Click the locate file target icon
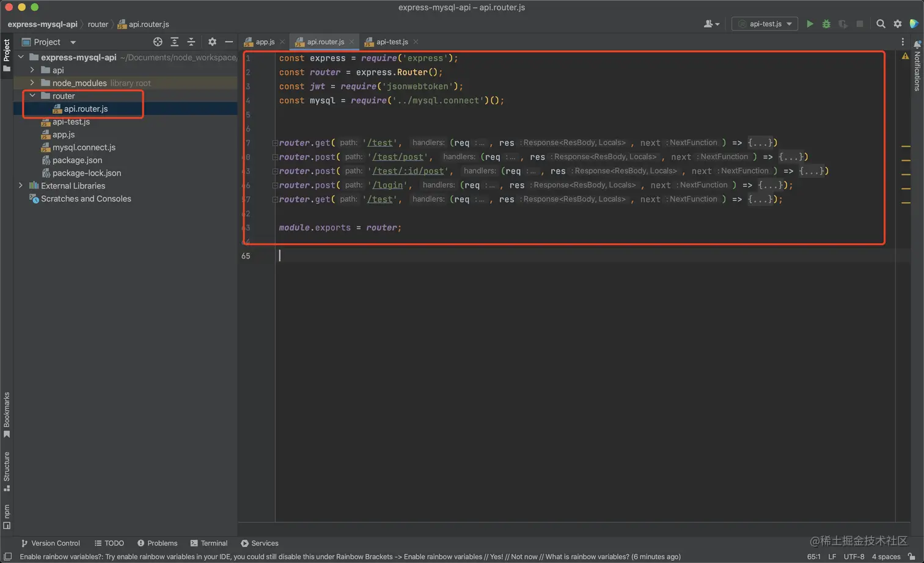The image size is (924, 563). [x=158, y=42]
